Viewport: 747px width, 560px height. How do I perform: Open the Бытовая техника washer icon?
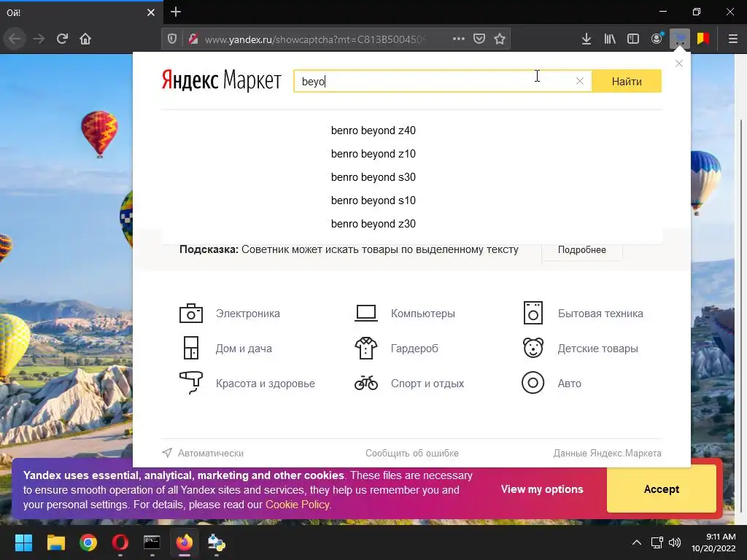pos(533,313)
